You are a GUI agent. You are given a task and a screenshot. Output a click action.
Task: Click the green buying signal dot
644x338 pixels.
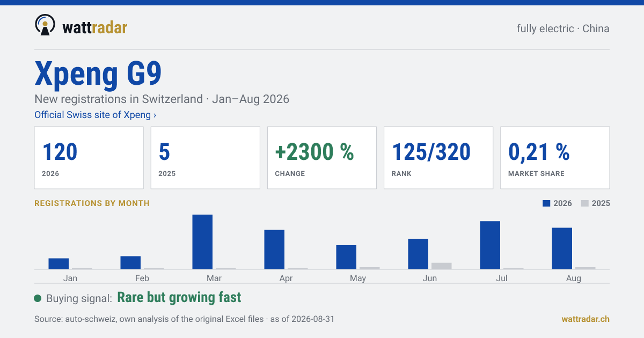click(x=38, y=298)
